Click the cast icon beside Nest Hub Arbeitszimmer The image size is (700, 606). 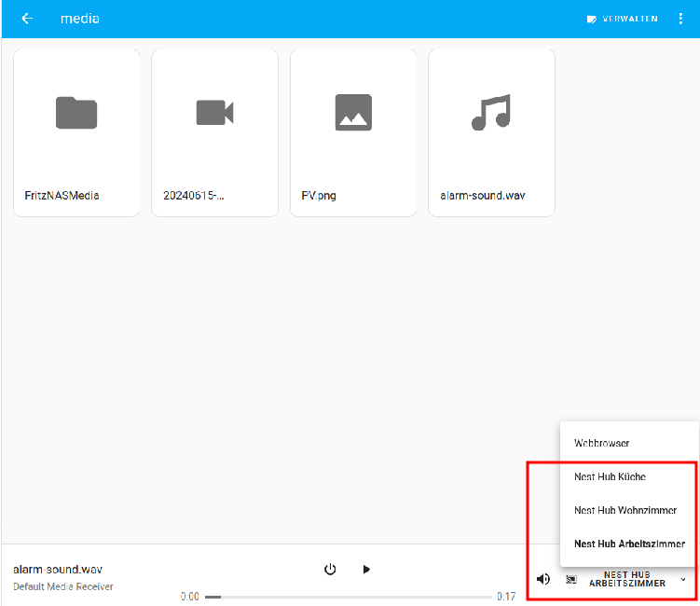coord(571,580)
